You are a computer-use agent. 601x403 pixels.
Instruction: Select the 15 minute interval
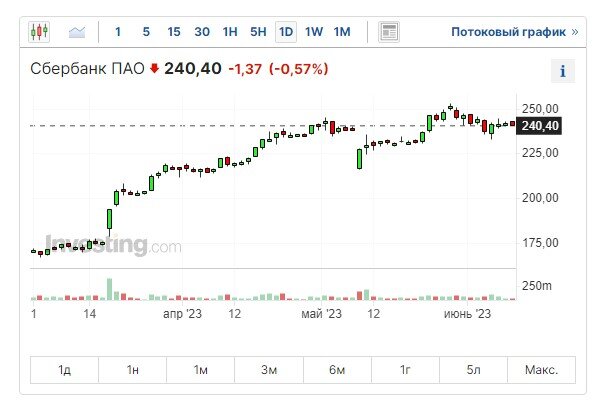tap(174, 32)
